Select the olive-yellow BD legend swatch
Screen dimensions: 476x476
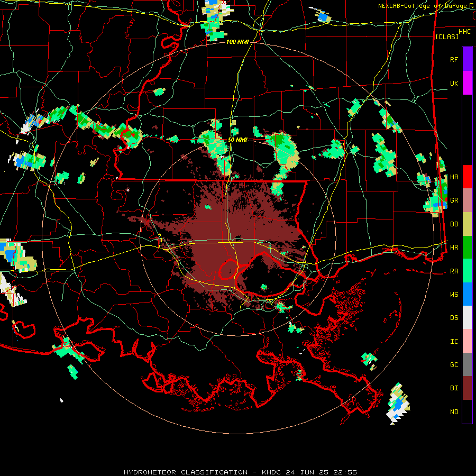point(467,224)
